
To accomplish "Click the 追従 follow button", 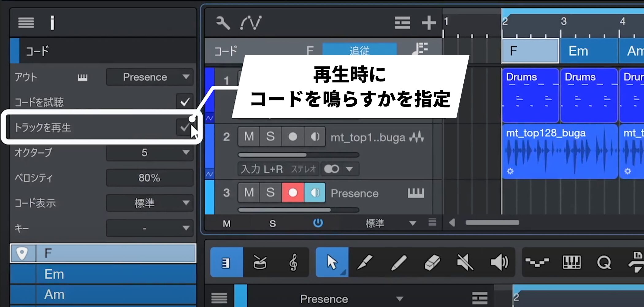I will pyautogui.click(x=359, y=50).
